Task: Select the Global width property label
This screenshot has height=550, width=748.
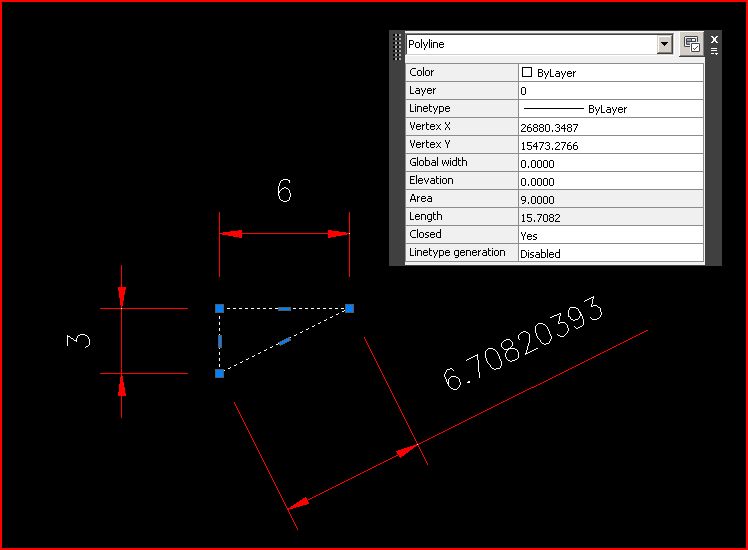Action: click(x=438, y=162)
